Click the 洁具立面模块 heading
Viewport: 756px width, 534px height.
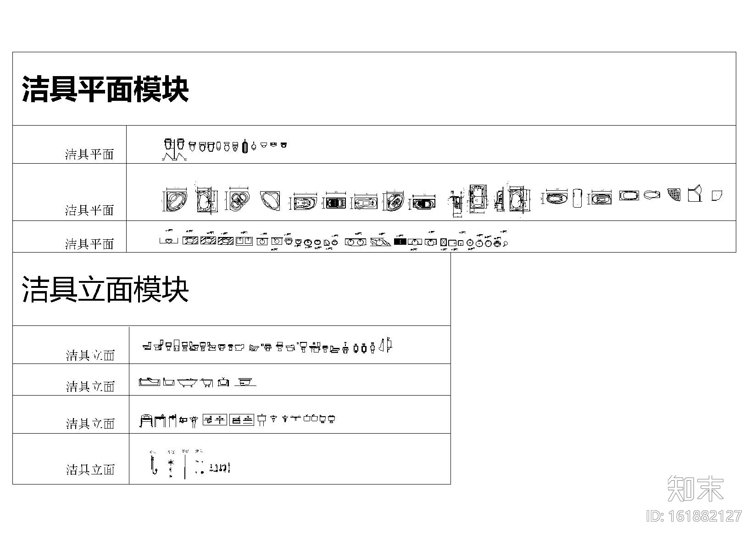[106, 290]
